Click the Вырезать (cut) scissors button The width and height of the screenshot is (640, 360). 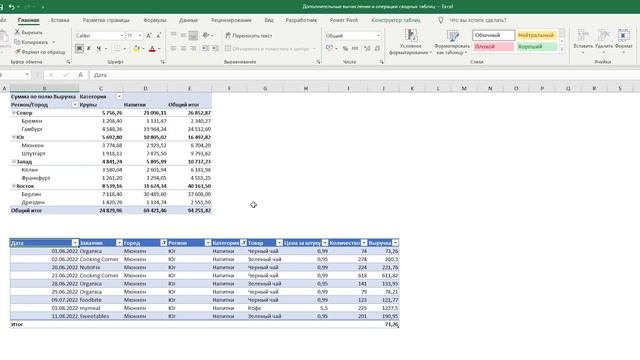click(x=28, y=32)
